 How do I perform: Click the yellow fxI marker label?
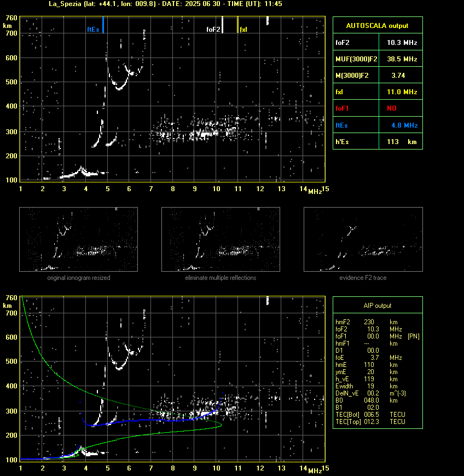coord(243,30)
